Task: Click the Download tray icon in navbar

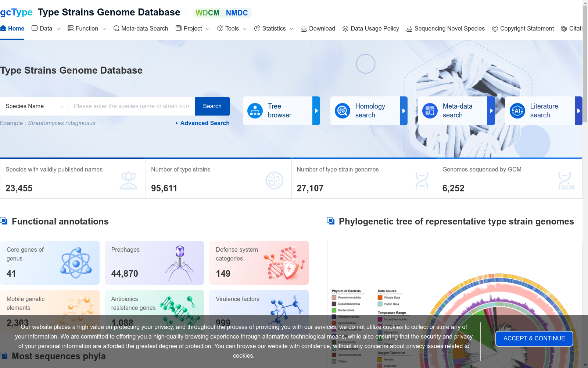Action: [x=304, y=28]
